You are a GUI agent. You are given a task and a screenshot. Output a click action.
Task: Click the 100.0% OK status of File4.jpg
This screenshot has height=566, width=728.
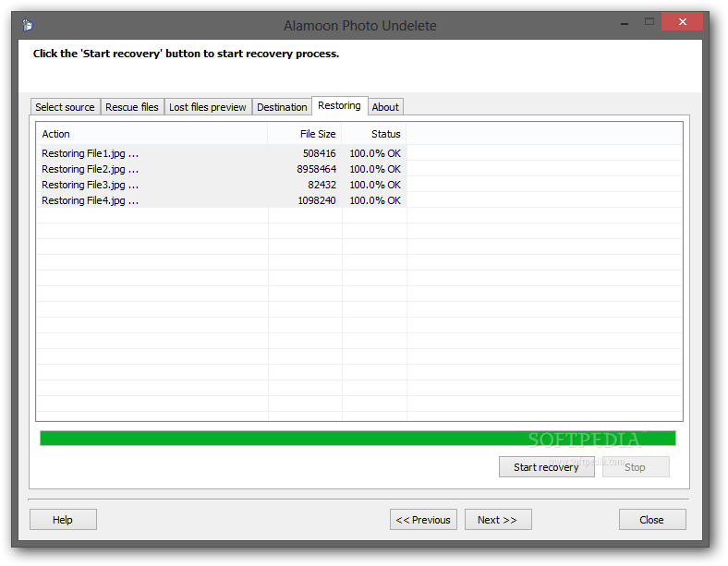click(x=375, y=201)
